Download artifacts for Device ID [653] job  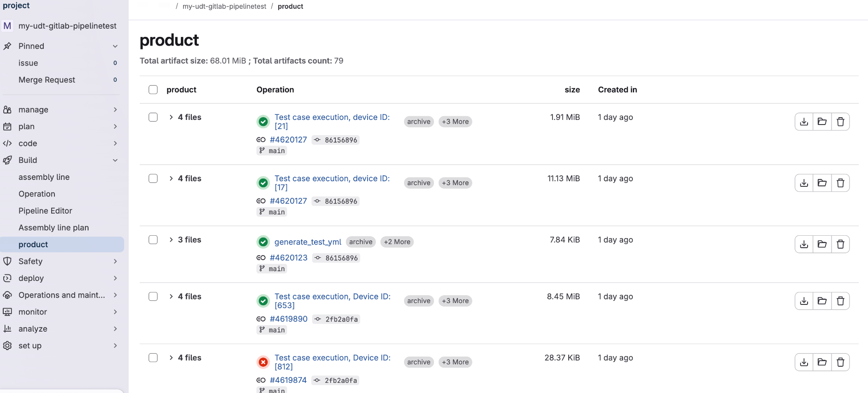[804, 301]
